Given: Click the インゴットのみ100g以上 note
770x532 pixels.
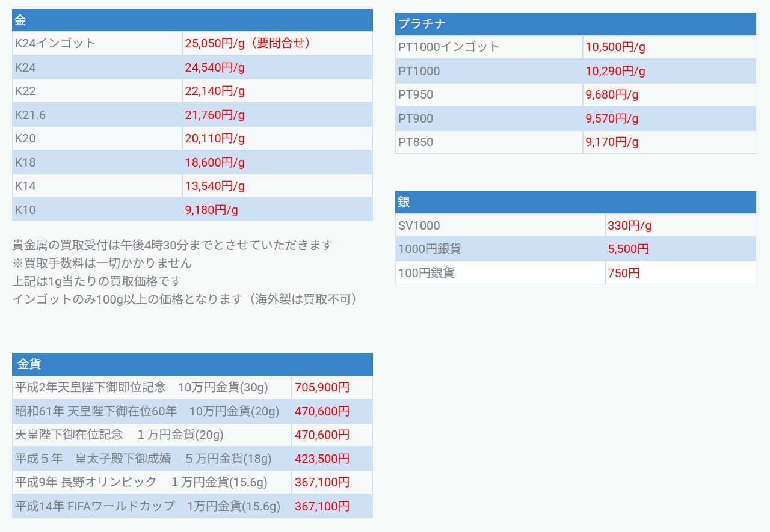Looking at the screenshot, I should click(x=184, y=299).
